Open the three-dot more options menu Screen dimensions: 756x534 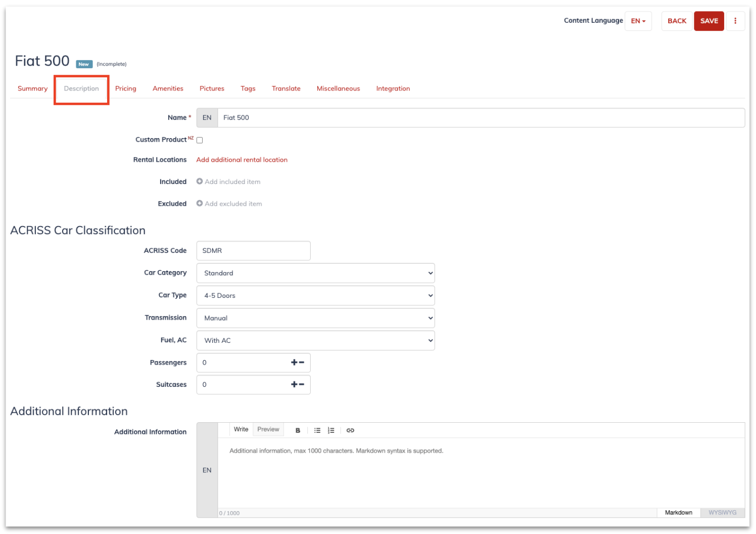coord(735,21)
